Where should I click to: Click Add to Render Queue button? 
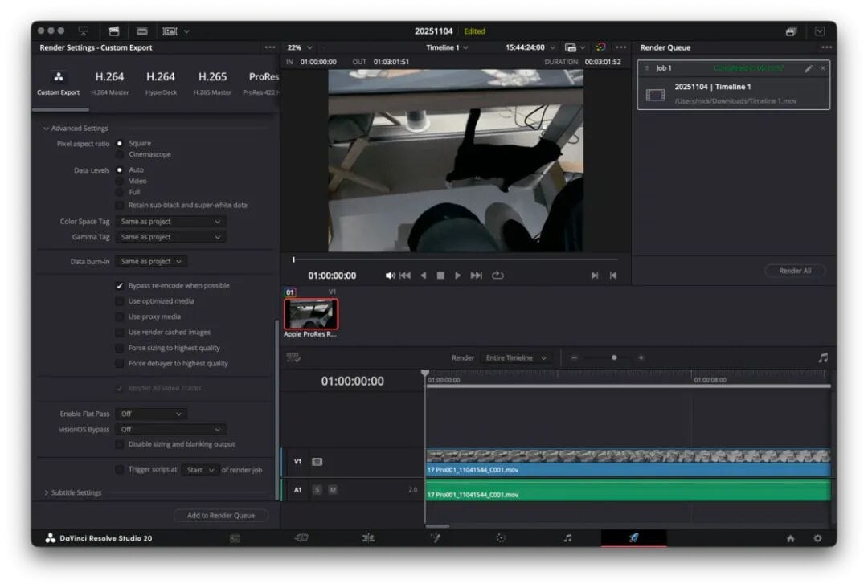point(220,516)
